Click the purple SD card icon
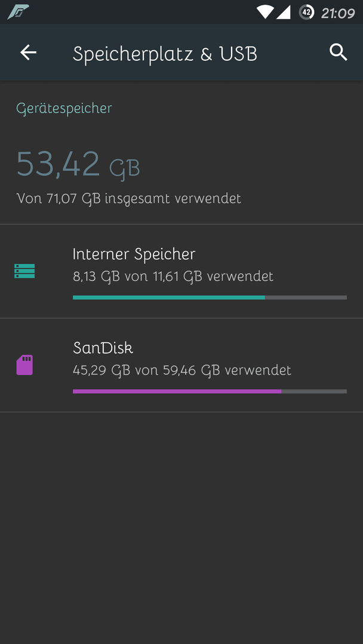The height and width of the screenshot is (644, 363). (24, 365)
